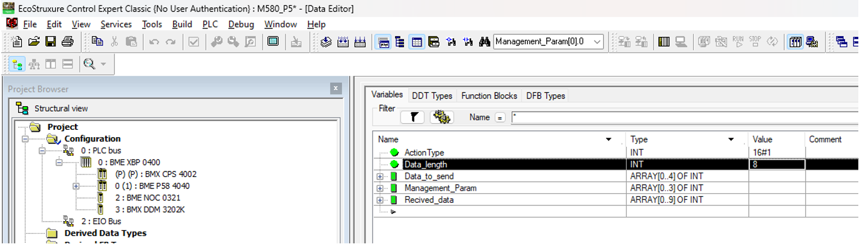
Task: Click the Data Editor table icon
Action: [x=417, y=42]
